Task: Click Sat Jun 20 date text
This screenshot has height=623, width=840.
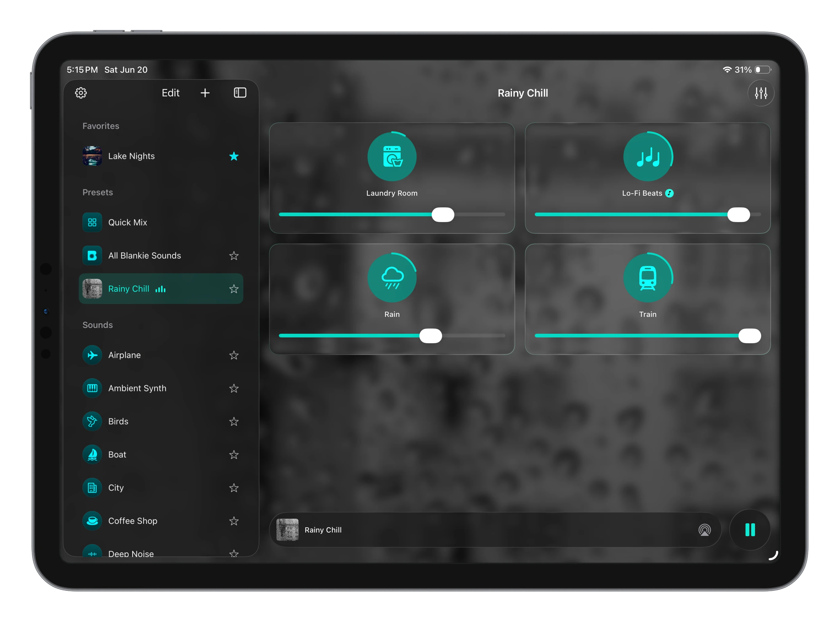Action: pos(125,70)
